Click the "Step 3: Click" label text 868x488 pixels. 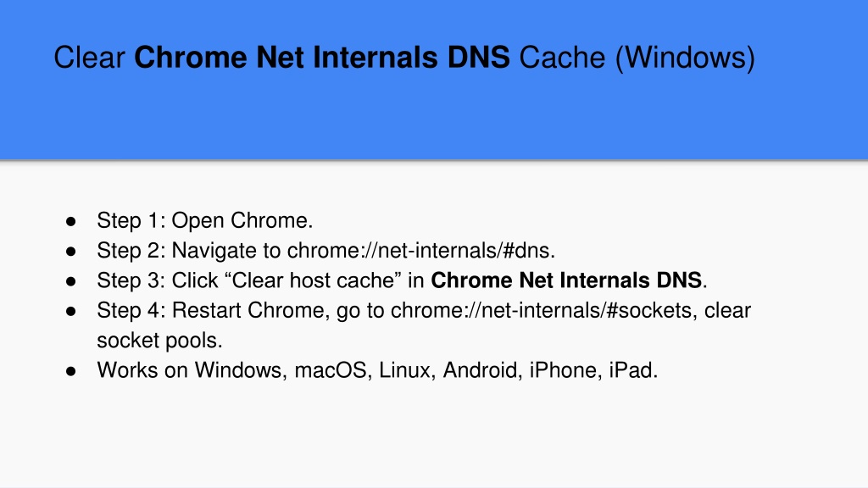pos(158,280)
